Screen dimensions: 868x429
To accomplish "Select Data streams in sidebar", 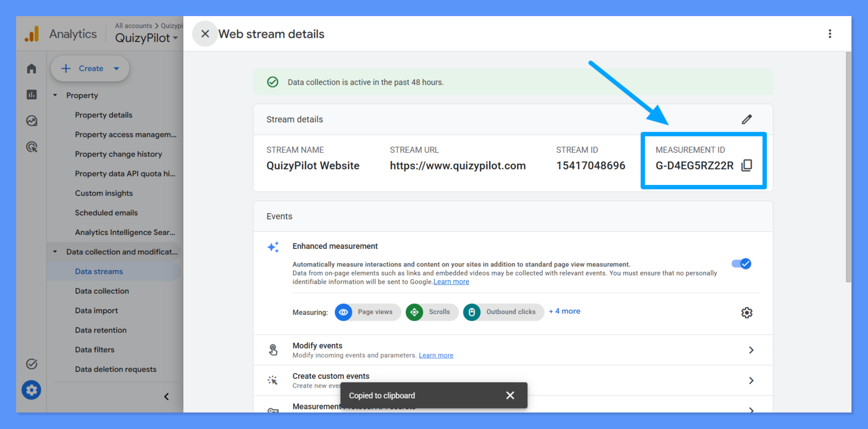I will [x=114, y=271].
